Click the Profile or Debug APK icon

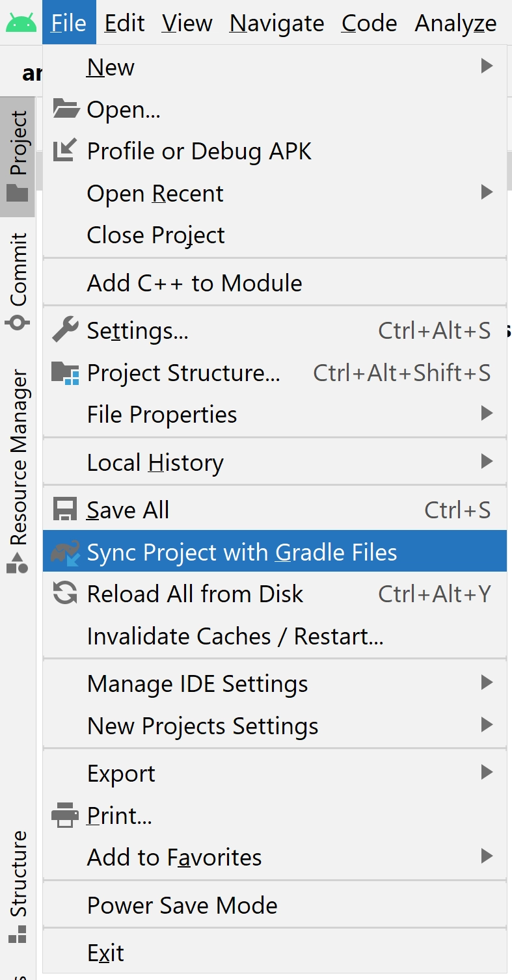click(63, 150)
